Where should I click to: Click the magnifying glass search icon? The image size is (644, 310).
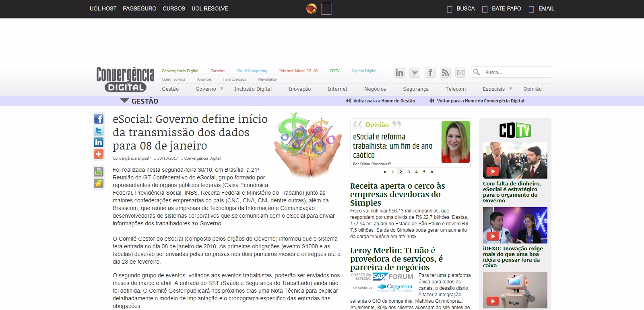pos(477,72)
